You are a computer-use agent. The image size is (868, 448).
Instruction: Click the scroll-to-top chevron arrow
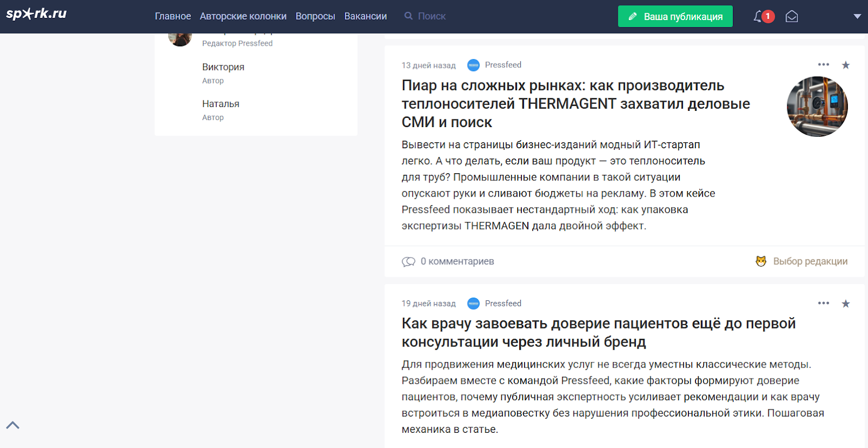[x=13, y=425]
